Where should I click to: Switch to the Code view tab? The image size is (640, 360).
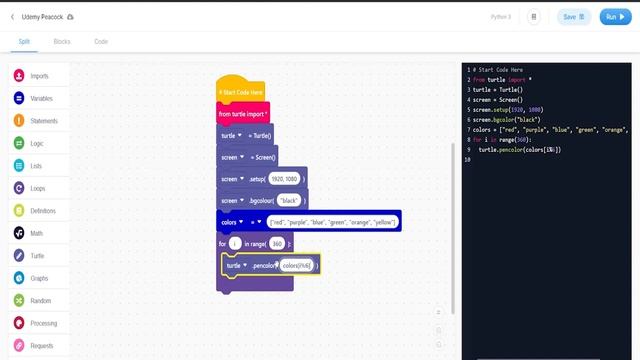(101, 42)
